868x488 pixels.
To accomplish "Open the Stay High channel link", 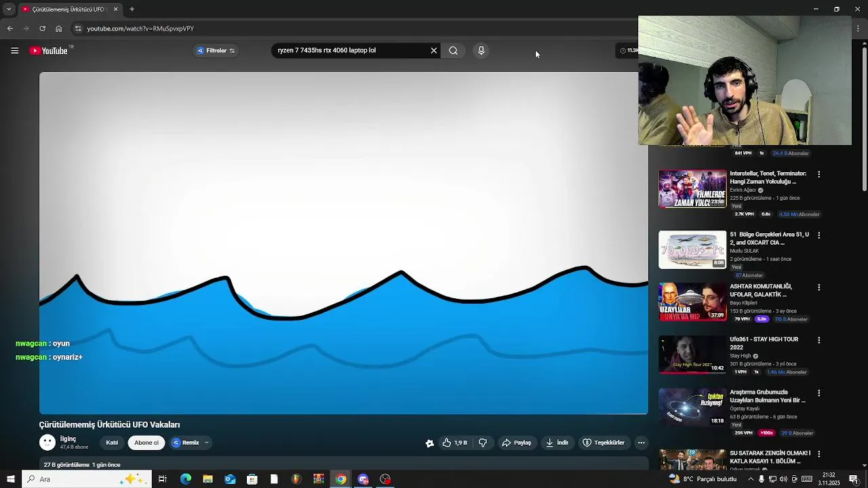I will tap(740, 356).
